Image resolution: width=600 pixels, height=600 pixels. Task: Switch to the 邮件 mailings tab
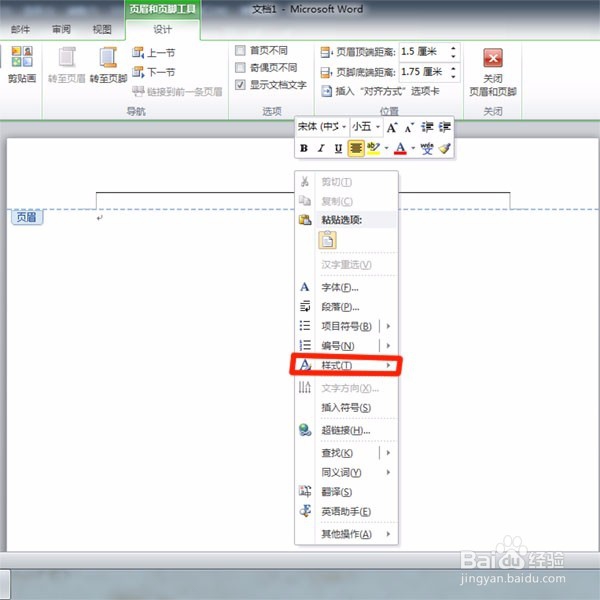[20, 29]
